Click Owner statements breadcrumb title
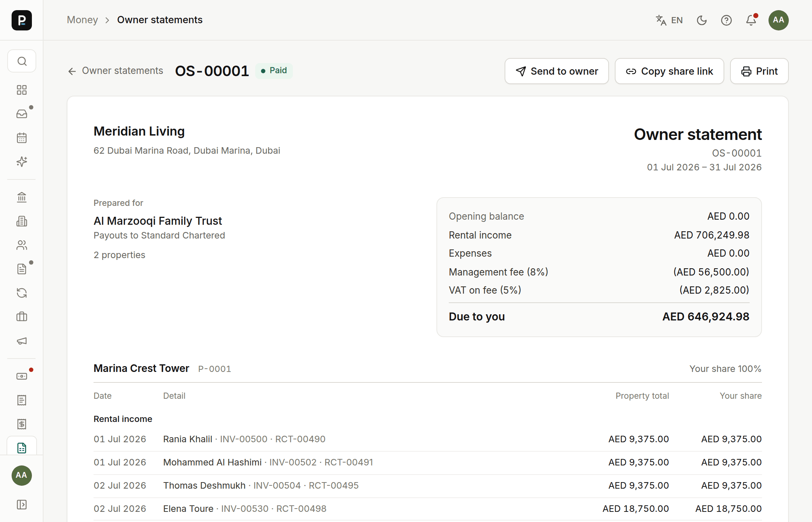The width and height of the screenshot is (812, 522). [160, 20]
